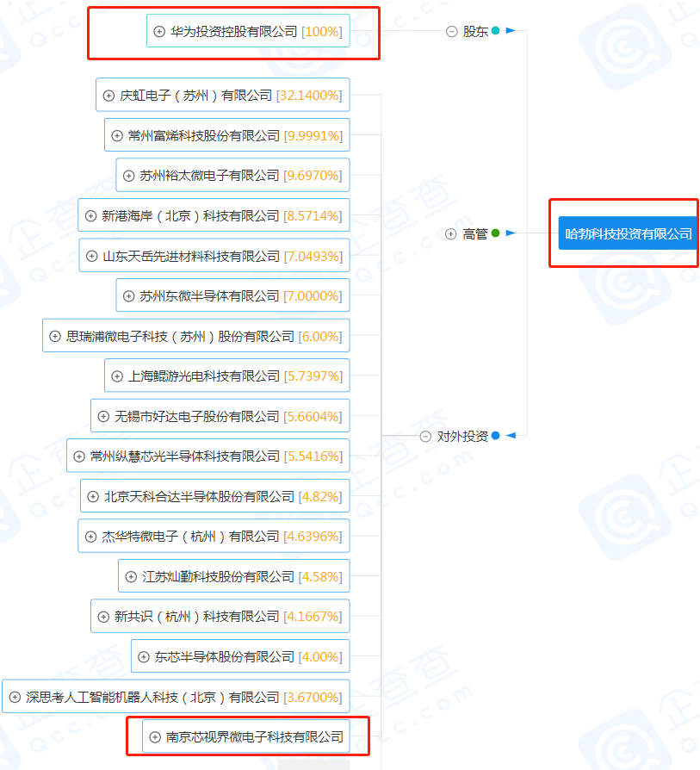The width and height of the screenshot is (700, 770).
Task: Expand 苏州东微半导体有限公司 plus icon
Action: [x=128, y=296]
